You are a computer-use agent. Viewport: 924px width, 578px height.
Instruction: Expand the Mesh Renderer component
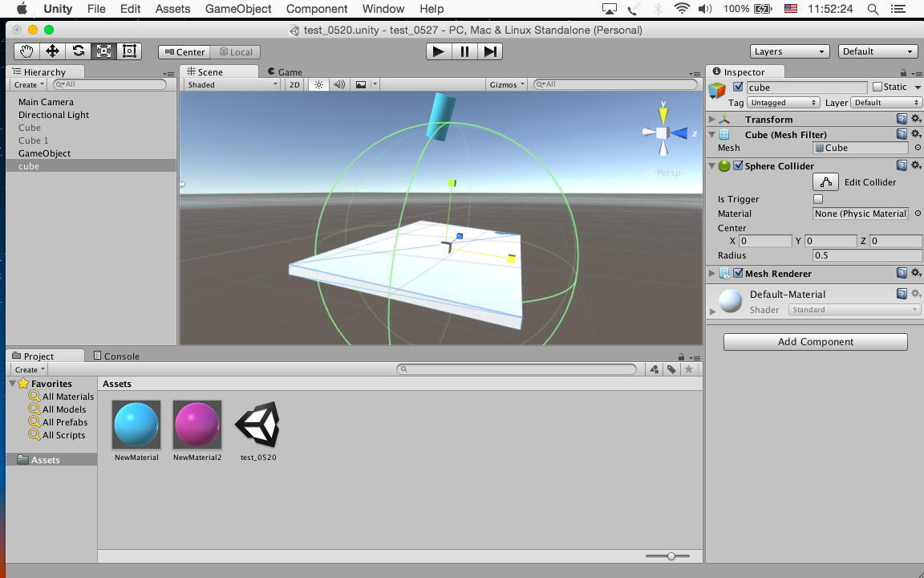[x=712, y=273]
